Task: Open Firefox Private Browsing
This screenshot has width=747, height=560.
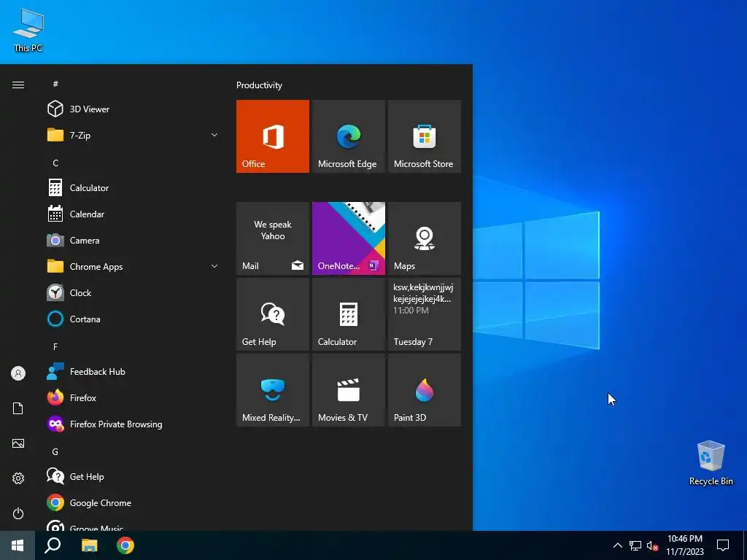Action: (x=133, y=424)
